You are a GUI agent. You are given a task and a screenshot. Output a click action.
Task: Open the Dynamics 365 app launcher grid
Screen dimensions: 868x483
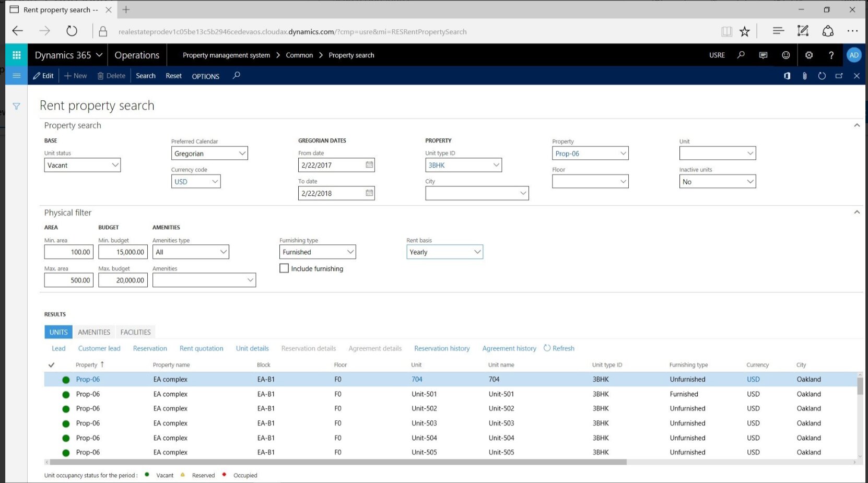16,55
